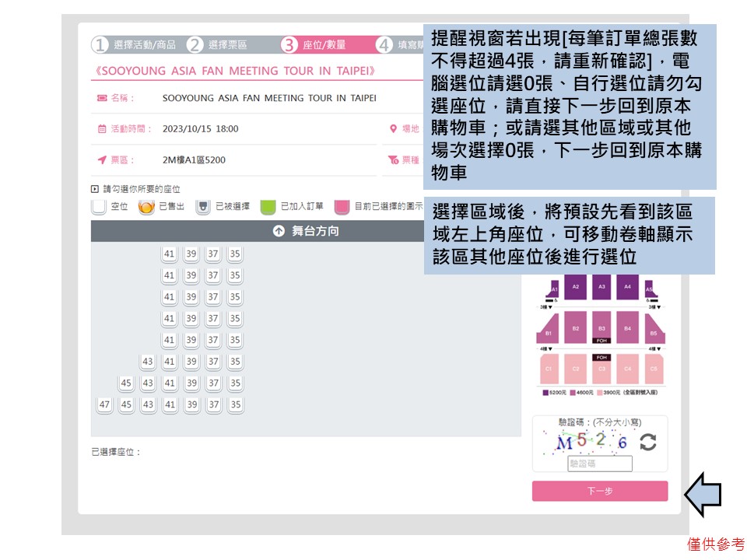The height and width of the screenshot is (560, 747).
Task: Click the 下一步 button
Action: [x=600, y=491]
